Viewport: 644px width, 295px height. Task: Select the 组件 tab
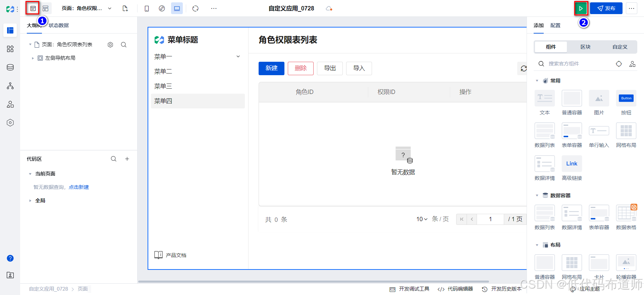coord(551,47)
